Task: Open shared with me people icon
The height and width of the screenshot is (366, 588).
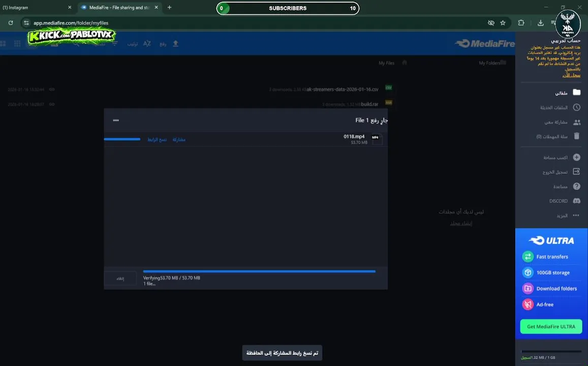Action: 577,122
